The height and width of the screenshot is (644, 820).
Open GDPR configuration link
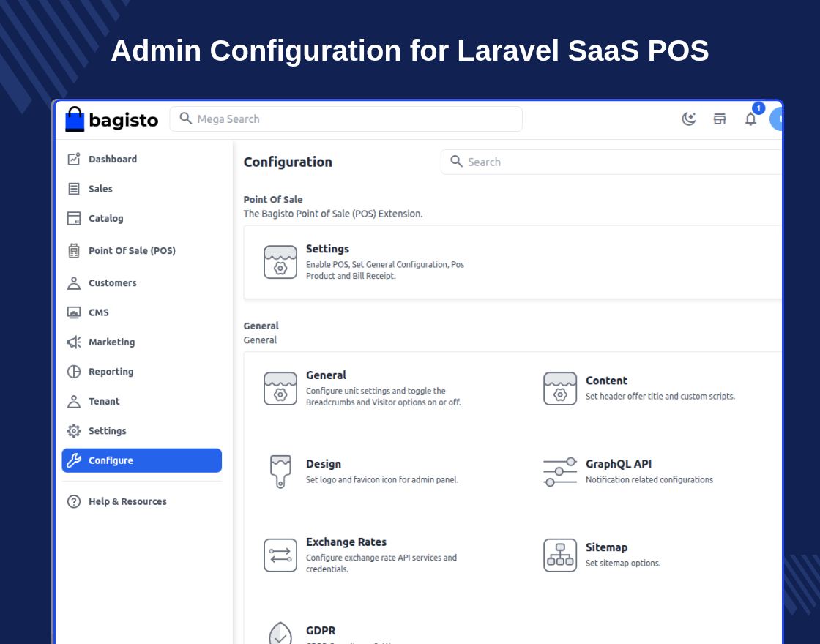(321, 631)
